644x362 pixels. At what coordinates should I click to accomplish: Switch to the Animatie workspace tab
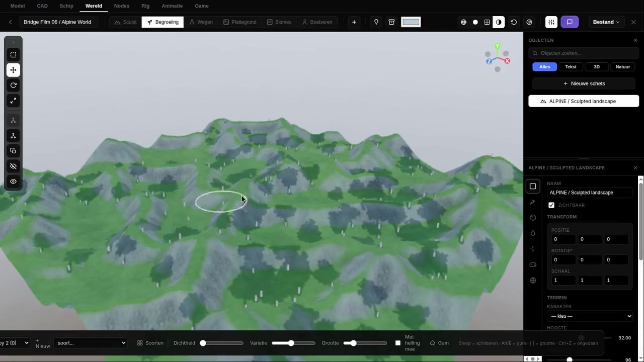pyautogui.click(x=172, y=6)
